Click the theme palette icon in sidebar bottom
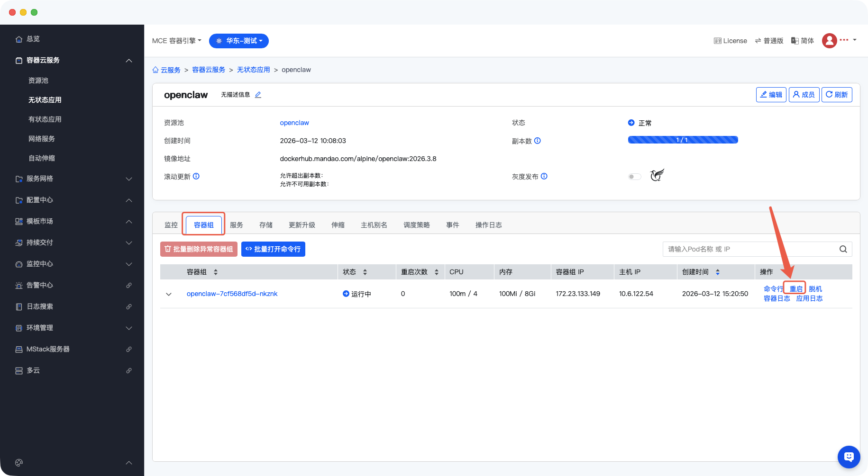The height and width of the screenshot is (476, 868). pyautogui.click(x=19, y=463)
